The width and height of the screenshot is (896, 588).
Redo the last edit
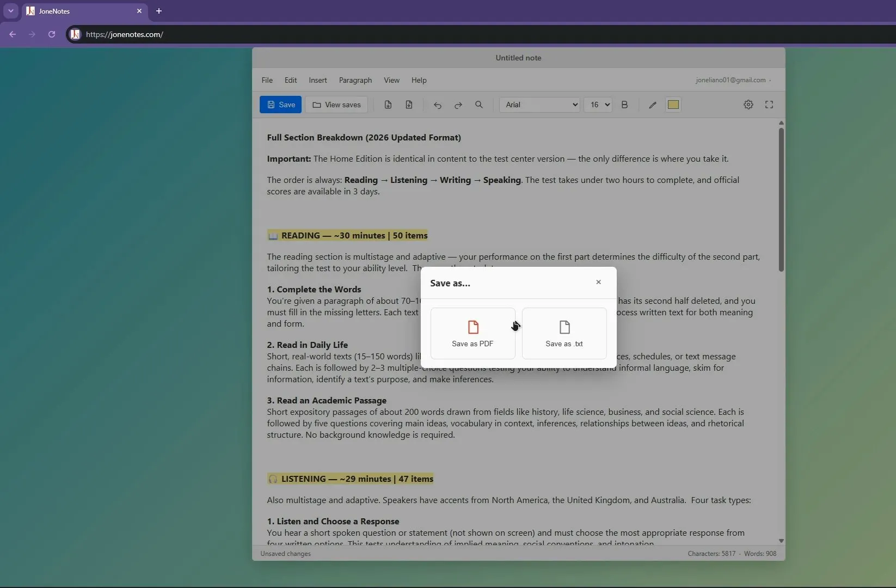[458, 105]
